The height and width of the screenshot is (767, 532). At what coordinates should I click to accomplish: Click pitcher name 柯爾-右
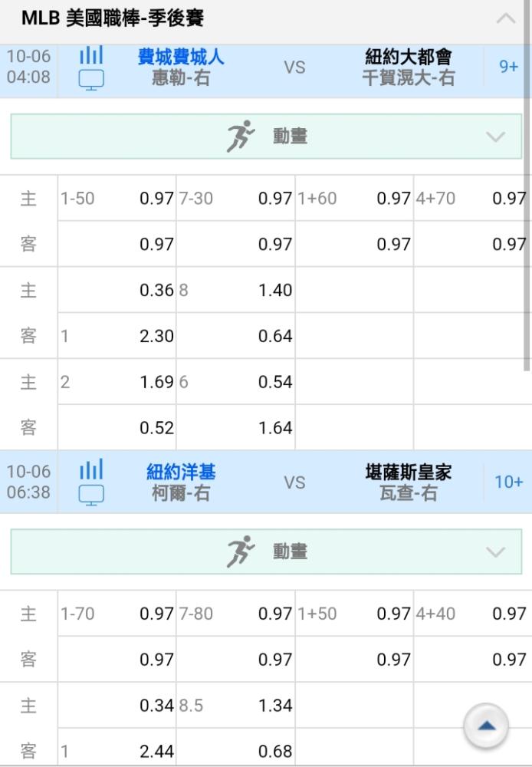[x=181, y=493]
